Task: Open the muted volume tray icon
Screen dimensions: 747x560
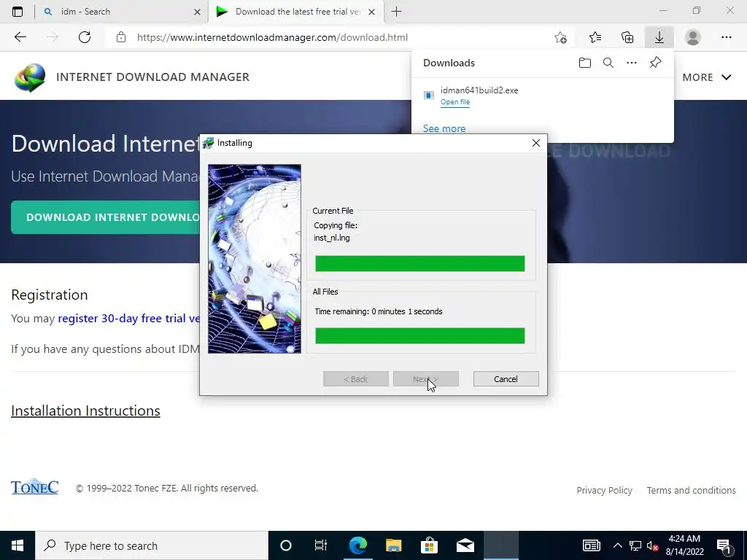Action: point(653,545)
